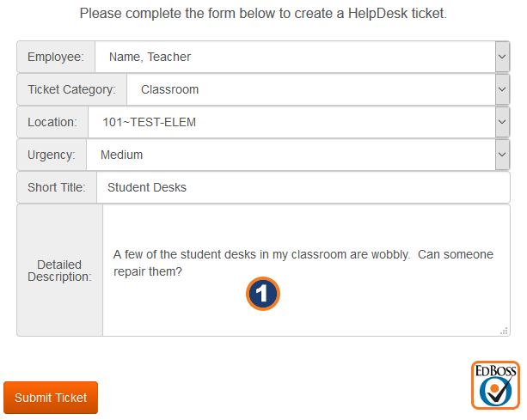Click the Short Title label
527x420 pixels.
[x=57, y=187]
